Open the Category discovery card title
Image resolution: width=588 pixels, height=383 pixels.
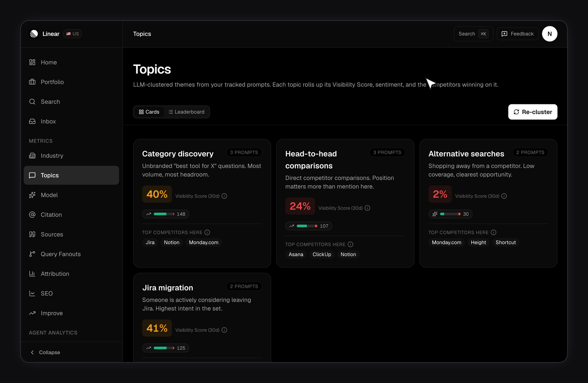click(x=178, y=154)
